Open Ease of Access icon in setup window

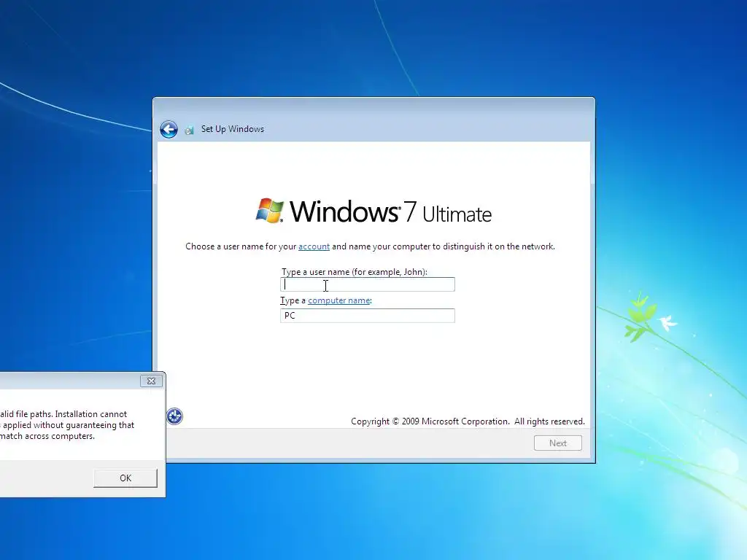coord(175,416)
